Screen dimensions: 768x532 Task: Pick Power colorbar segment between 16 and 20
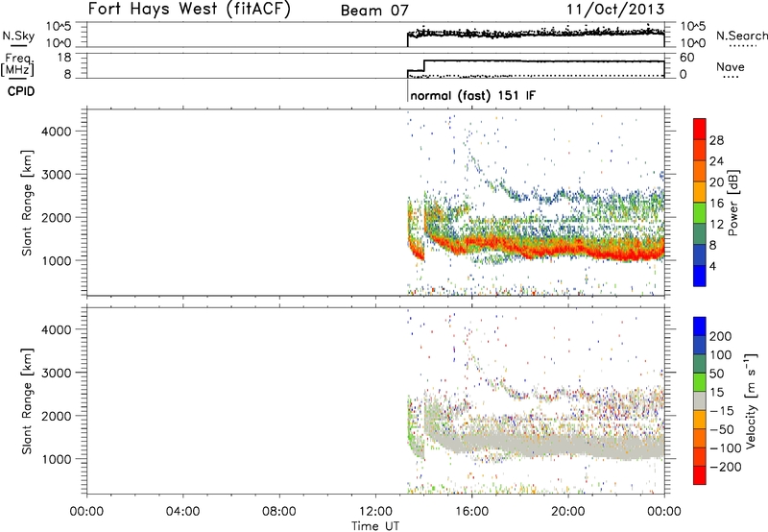[700, 192]
